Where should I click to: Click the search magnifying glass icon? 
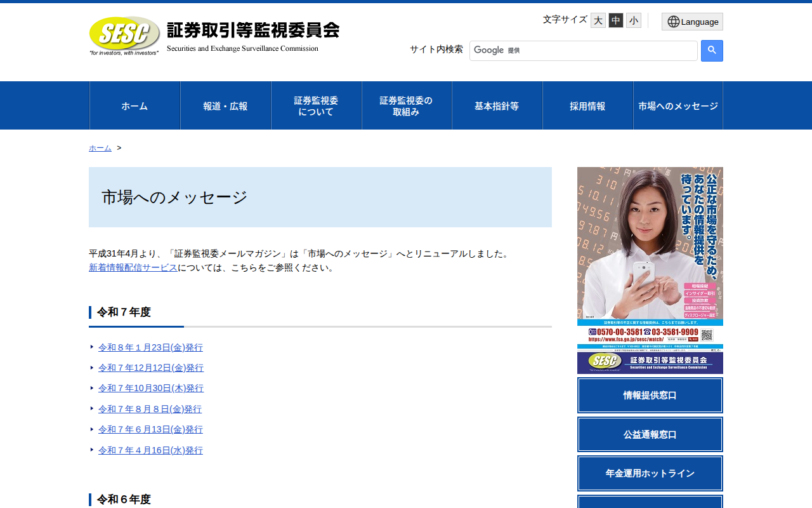point(711,51)
